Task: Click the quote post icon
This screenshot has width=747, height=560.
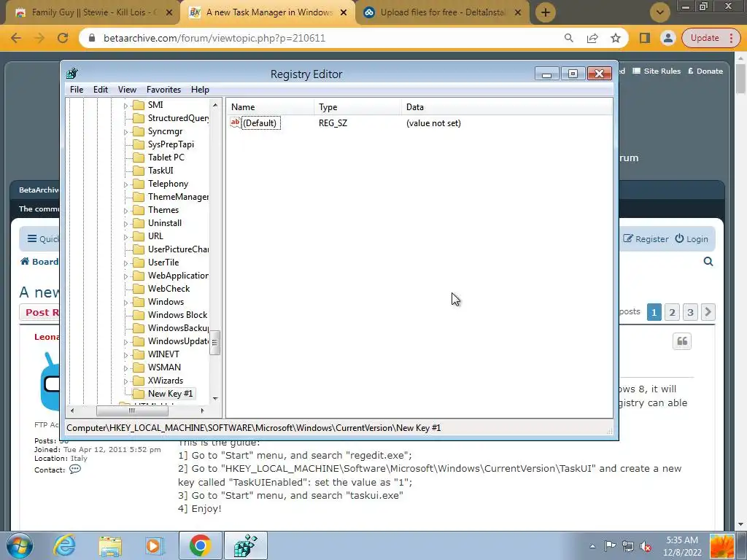Action: (682, 341)
